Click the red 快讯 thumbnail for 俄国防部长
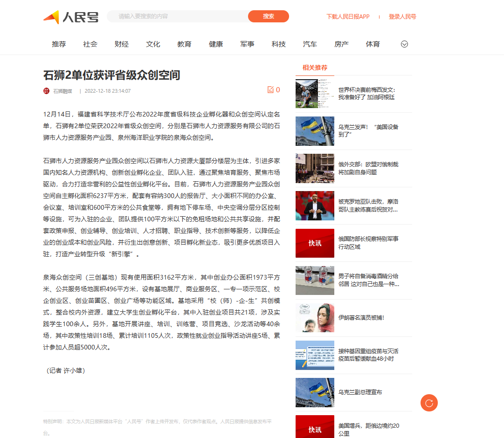The image size is (504, 438). click(315, 243)
